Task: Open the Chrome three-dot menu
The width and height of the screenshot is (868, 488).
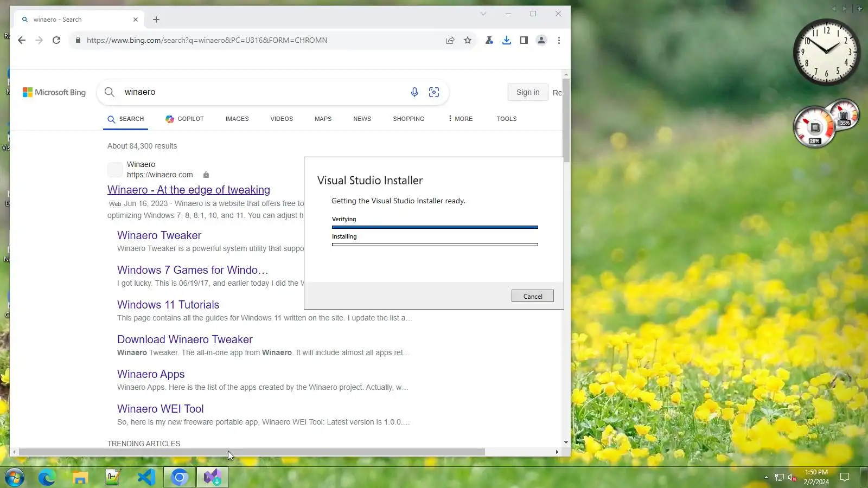Action: click(559, 40)
